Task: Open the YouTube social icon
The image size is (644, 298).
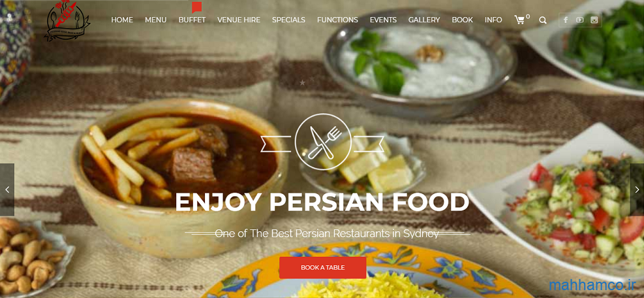Action: (x=580, y=20)
